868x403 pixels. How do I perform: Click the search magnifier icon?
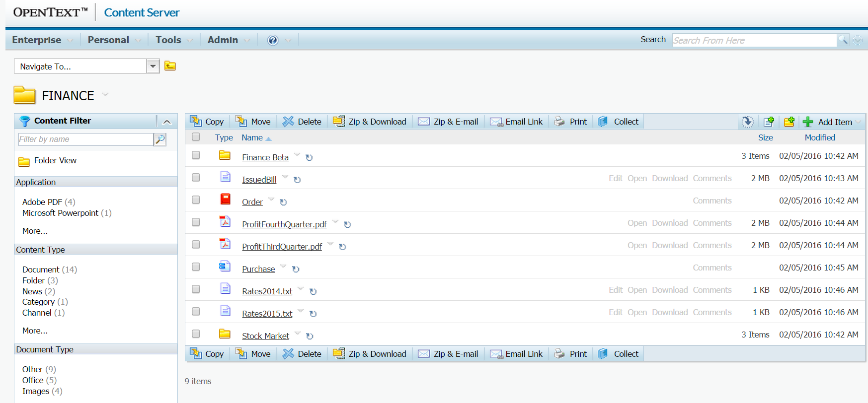843,40
